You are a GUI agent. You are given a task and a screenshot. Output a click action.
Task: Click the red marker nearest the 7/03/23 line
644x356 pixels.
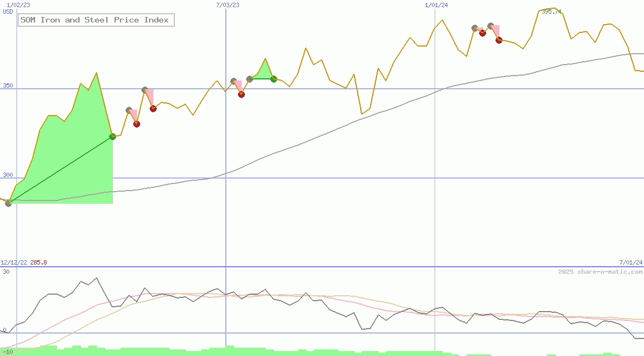click(241, 94)
